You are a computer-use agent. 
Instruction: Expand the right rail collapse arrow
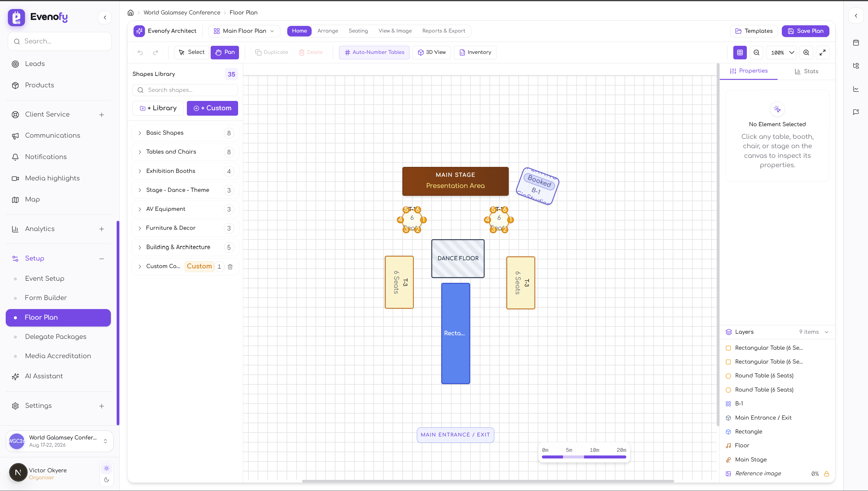click(856, 16)
